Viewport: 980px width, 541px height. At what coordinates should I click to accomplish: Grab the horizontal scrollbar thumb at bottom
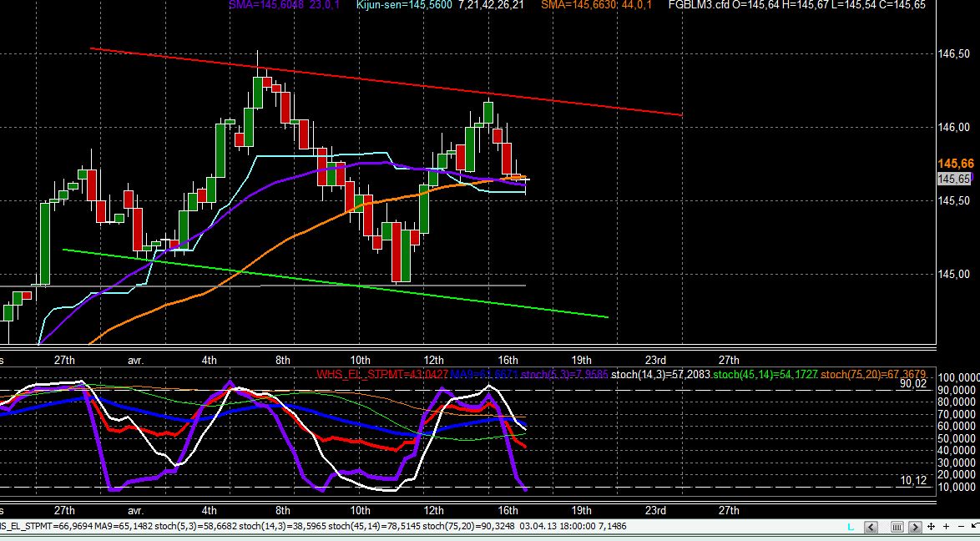click(897, 528)
